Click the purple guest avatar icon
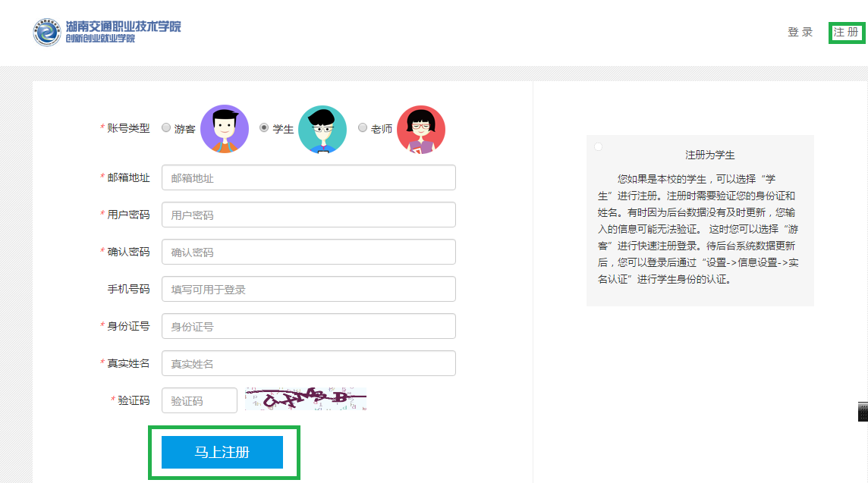868x483 pixels. pyautogui.click(x=225, y=129)
